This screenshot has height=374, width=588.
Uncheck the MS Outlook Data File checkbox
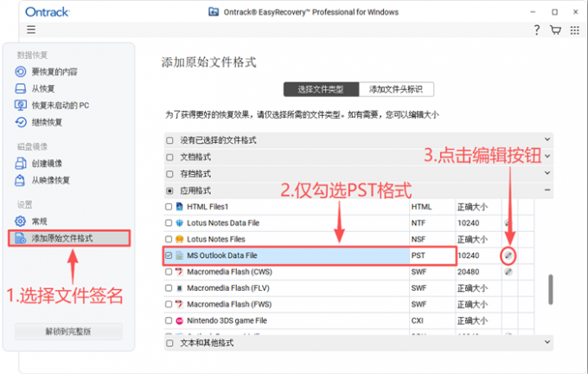pyautogui.click(x=169, y=255)
